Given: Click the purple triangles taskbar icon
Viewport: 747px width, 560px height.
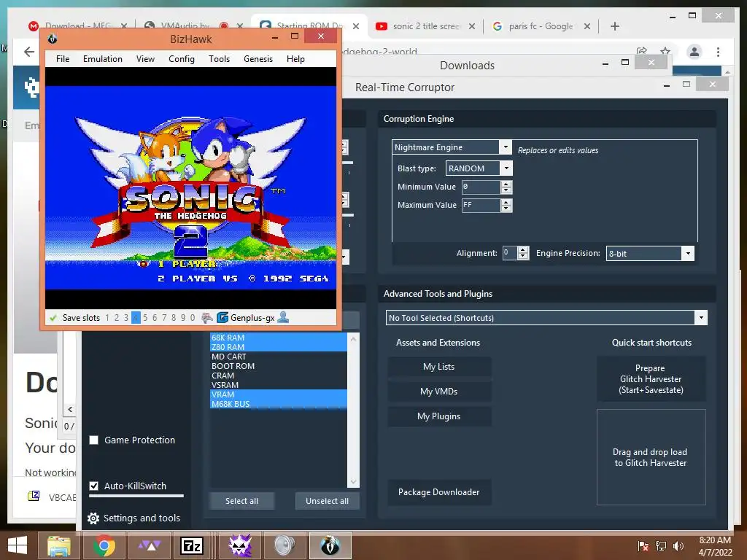Looking at the screenshot, I should click(150, 545).
